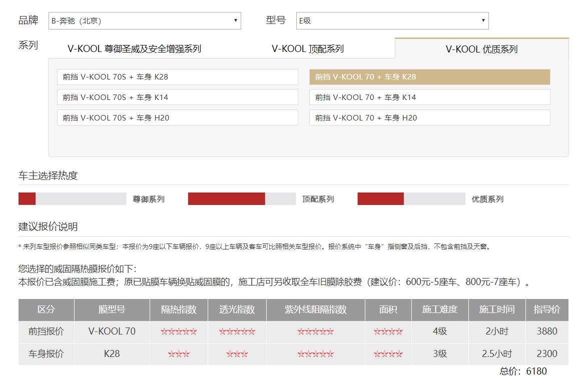Click the heat insulation stars for V-KOOL 70
This screenshot has width=588, height=378.
click(x=178, y=331)
